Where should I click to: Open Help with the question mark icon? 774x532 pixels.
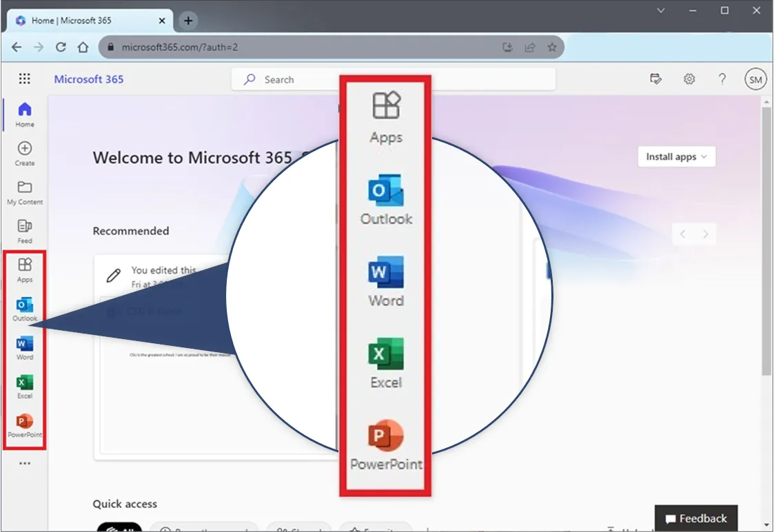[x=722, y=79]
